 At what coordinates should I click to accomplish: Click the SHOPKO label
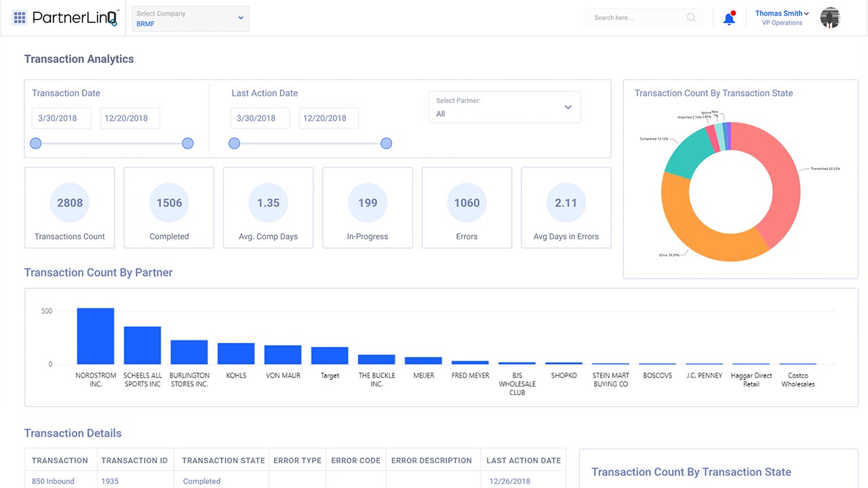564,375
